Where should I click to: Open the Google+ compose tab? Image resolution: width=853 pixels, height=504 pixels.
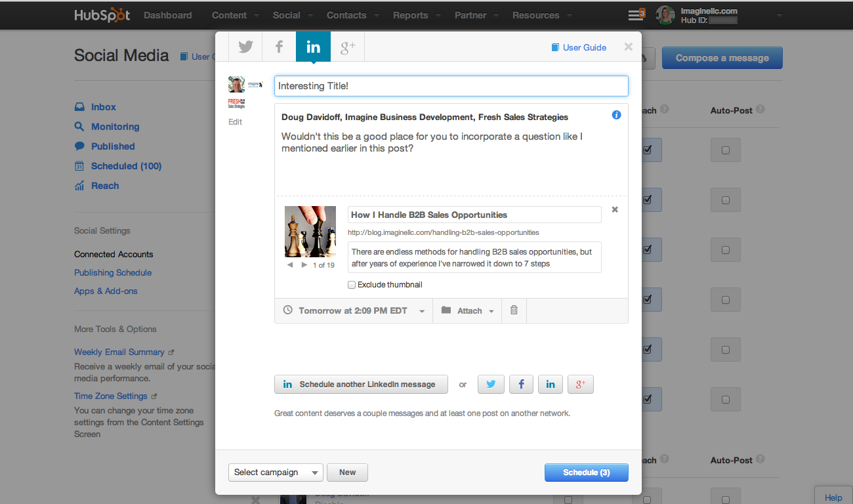tap(347, 47)
